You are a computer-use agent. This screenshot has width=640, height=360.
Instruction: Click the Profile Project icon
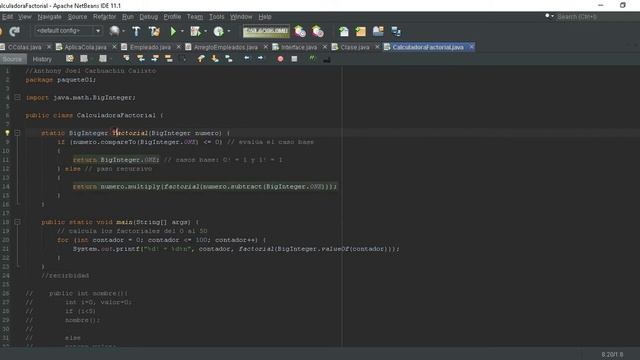(219, 31)
